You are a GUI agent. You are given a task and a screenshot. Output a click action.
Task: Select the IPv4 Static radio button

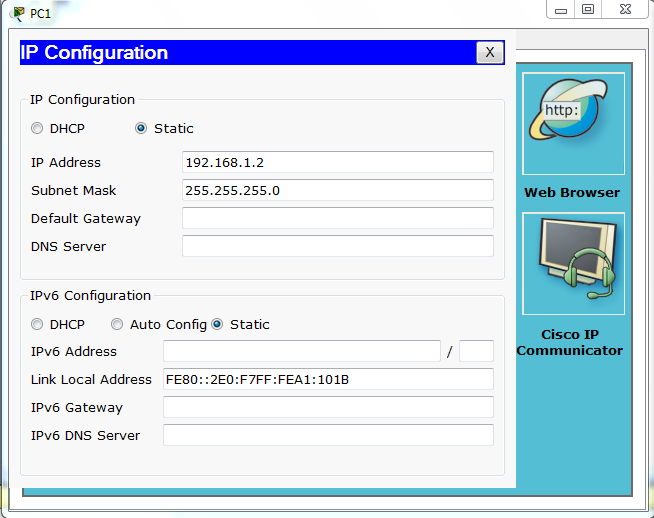(x=141, y=128)
